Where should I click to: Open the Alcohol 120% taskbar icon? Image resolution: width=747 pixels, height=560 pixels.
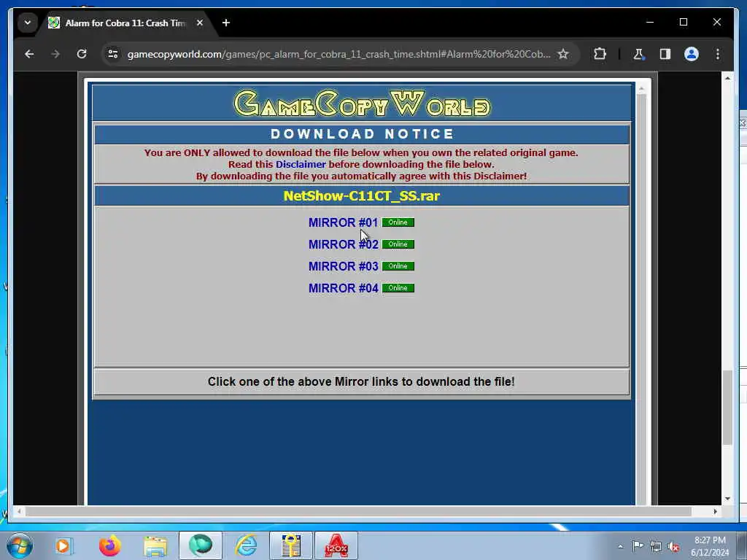(x=336, y=545)
